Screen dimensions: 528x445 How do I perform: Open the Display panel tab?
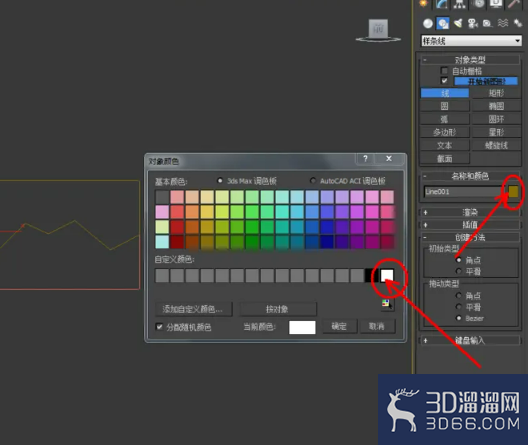click(496, 3)
